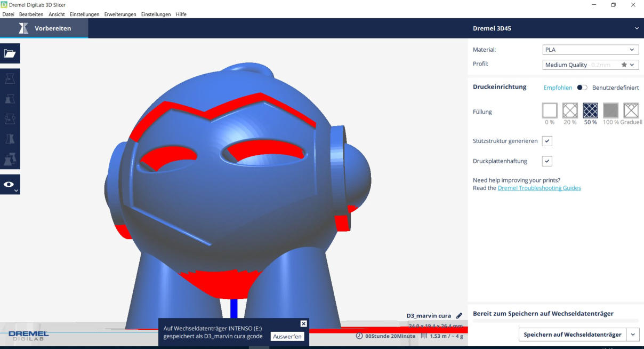
Task: Click the 'Profil:' label
Action: tap(480, 64)
